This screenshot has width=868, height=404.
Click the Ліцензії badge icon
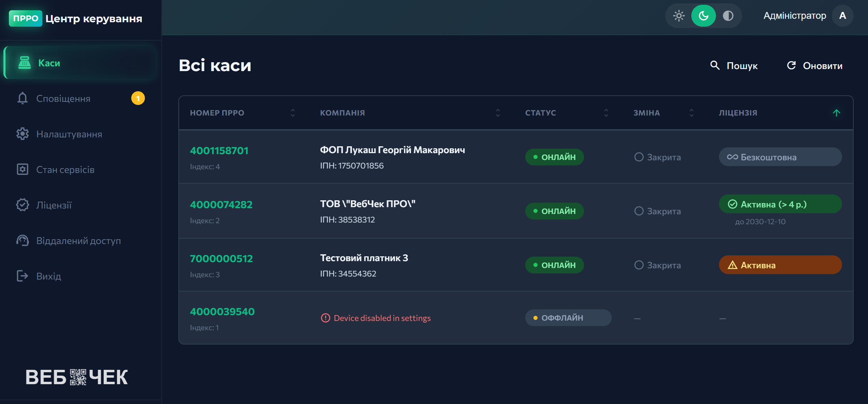point(23,205)
